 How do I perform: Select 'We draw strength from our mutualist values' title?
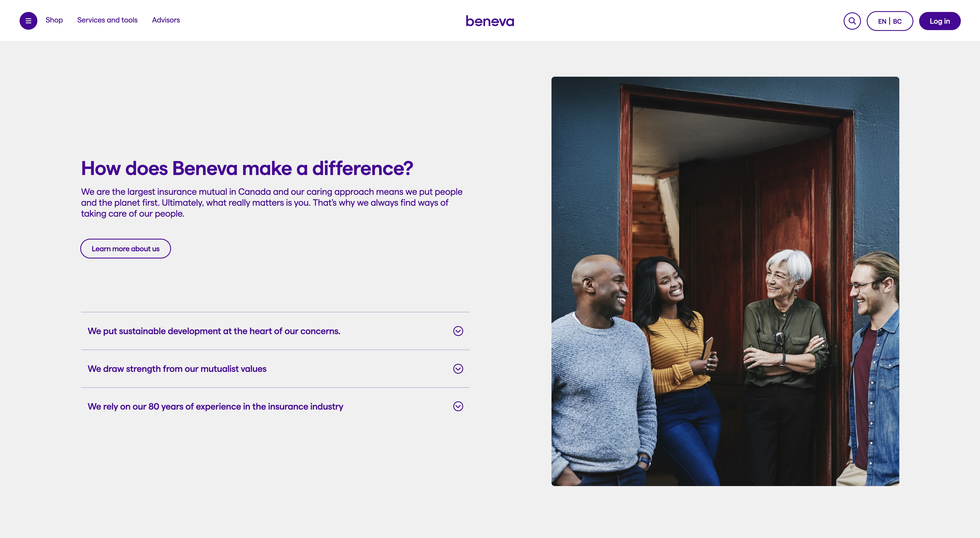click(177, 369)
